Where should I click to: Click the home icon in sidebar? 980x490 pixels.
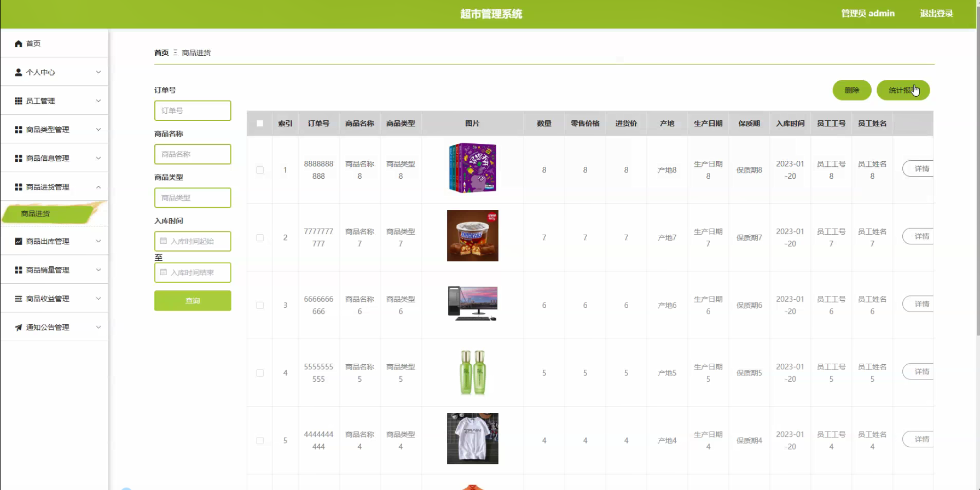(18, 43)
